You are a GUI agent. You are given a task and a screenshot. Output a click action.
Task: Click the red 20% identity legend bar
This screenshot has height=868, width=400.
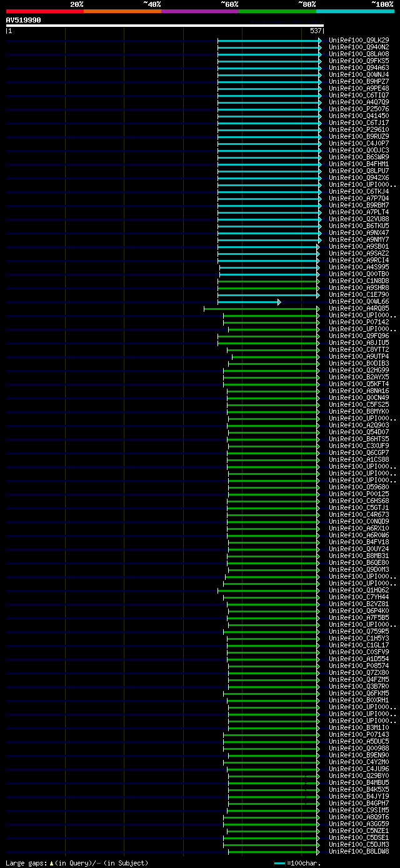pyautogui.click(x=45, y=11)
